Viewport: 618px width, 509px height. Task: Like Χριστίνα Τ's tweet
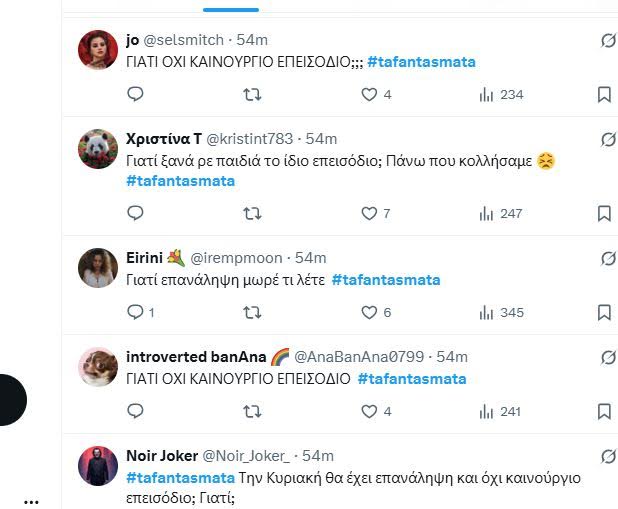[369, 213]
